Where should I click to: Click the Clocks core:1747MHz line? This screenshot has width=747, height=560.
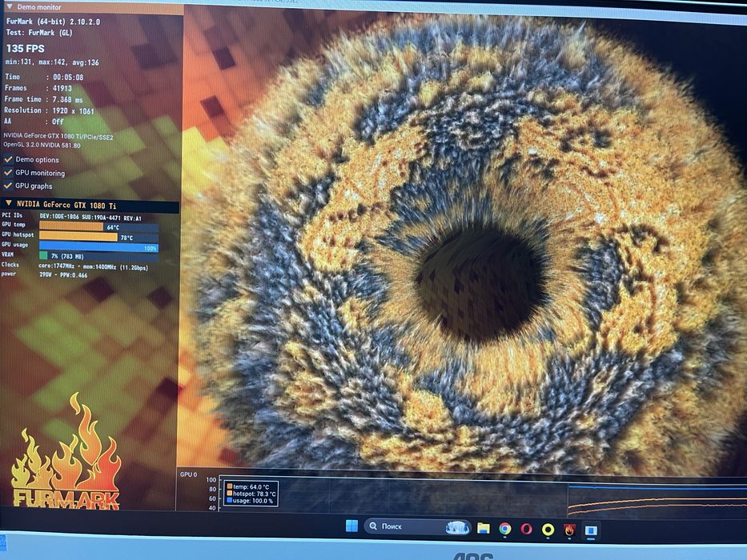(74, 266)
